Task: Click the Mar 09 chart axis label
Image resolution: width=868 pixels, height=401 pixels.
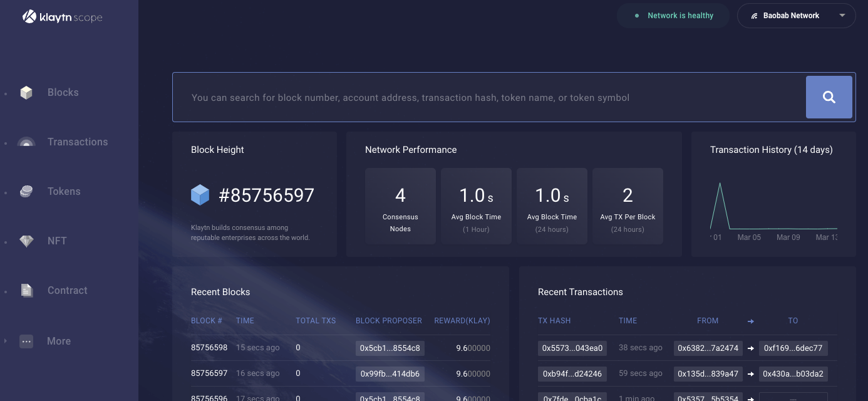Action: (788, 237)
